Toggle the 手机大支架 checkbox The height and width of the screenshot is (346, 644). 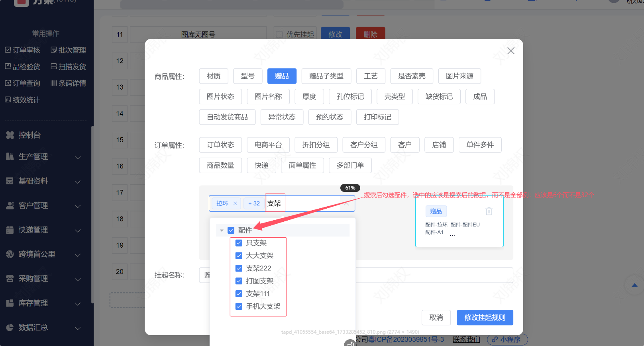239,307
